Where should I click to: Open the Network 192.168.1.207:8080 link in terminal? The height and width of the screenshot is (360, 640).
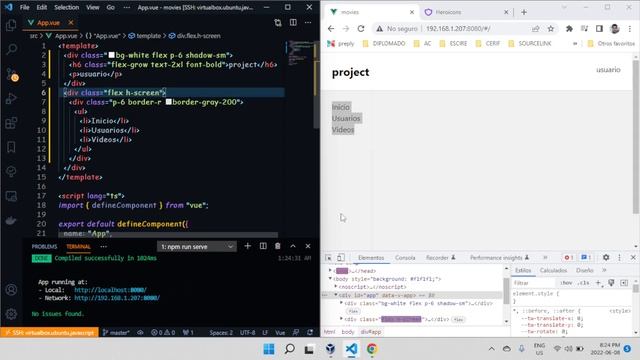pyautogui.click(x=117, y=298)
